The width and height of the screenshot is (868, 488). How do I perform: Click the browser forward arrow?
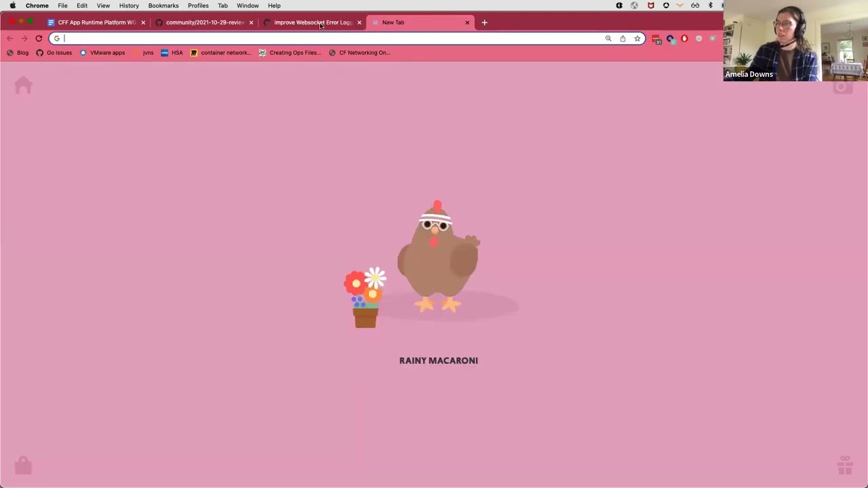[x=24, y=39]
